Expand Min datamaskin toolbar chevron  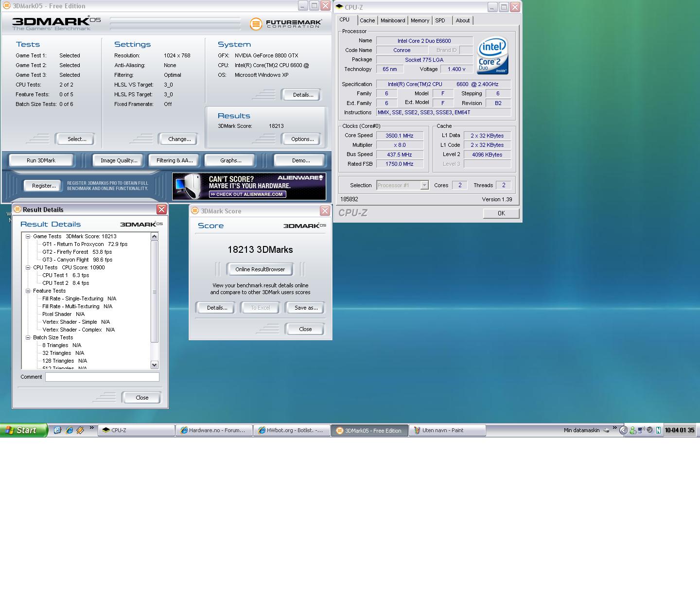point(614,428)
